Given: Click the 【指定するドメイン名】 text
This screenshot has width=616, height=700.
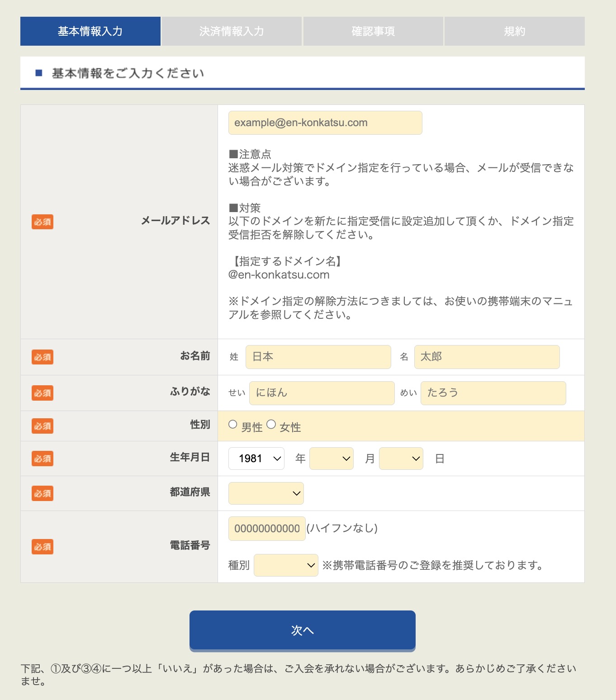Looking at the screenshot, I should (x=287, y=261).
